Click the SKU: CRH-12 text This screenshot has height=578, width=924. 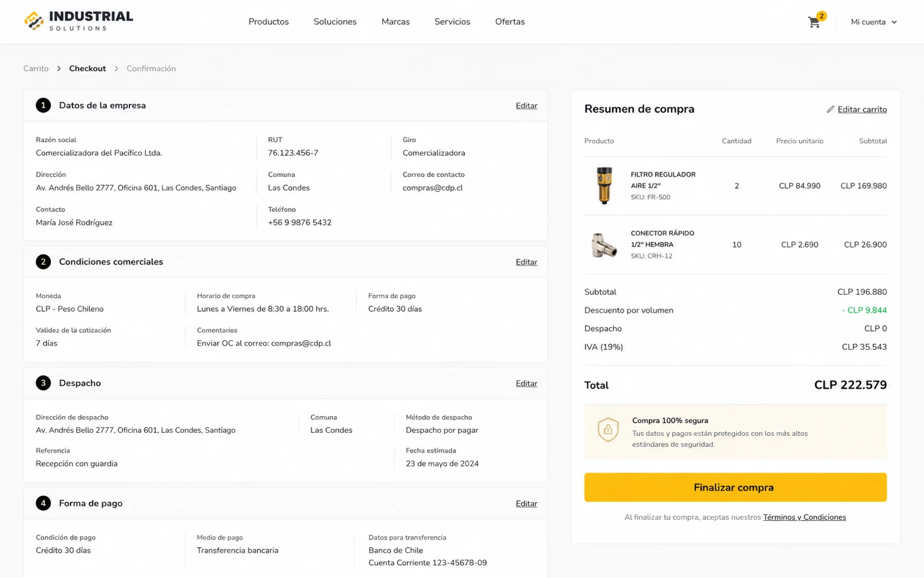tap(651, 256)
